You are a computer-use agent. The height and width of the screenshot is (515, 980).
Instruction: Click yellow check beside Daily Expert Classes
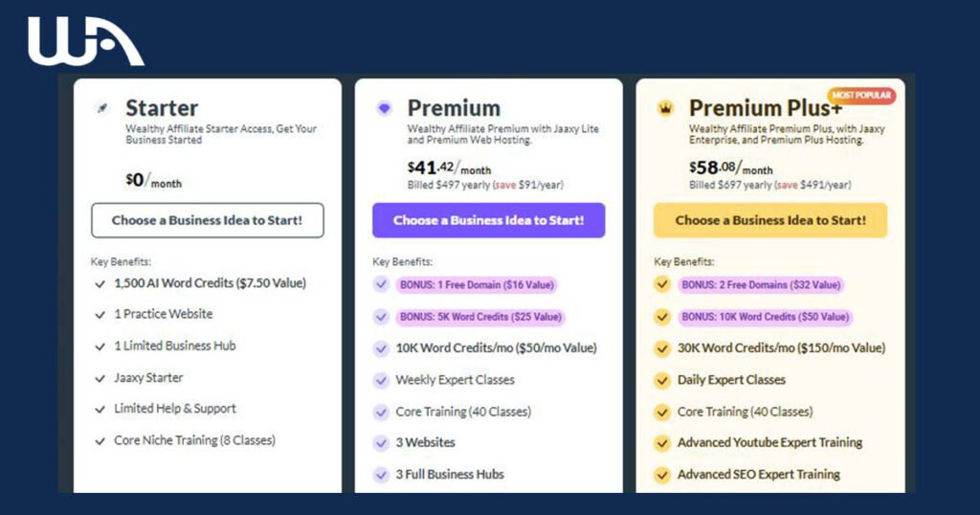[x=662, y=380]
